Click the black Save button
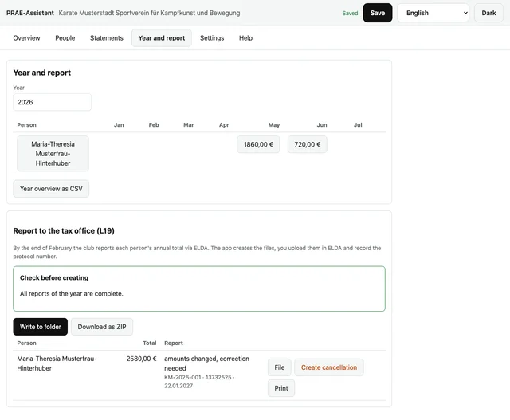The height and width of the screenshot is (420, 510). 377,13
